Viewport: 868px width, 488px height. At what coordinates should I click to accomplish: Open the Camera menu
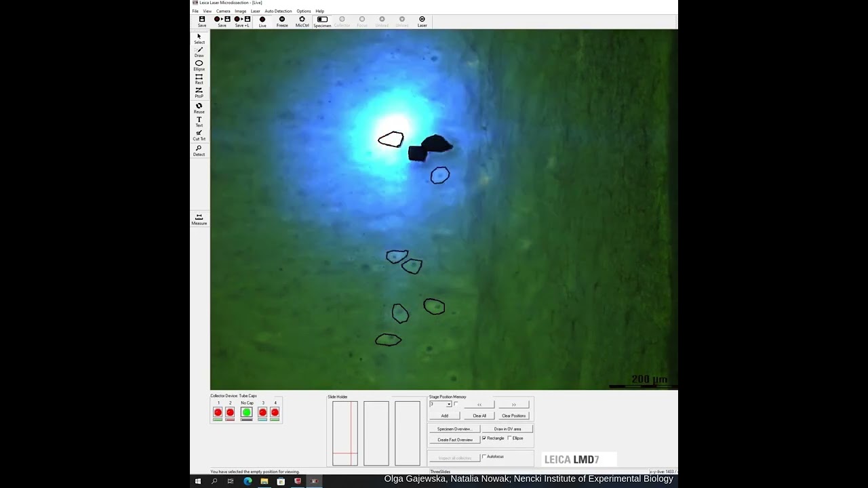223,11
